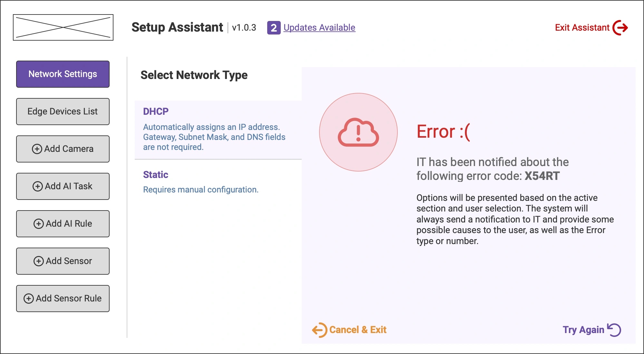Click the plus icon on Add AI Rule

click(x=39, y=223)
